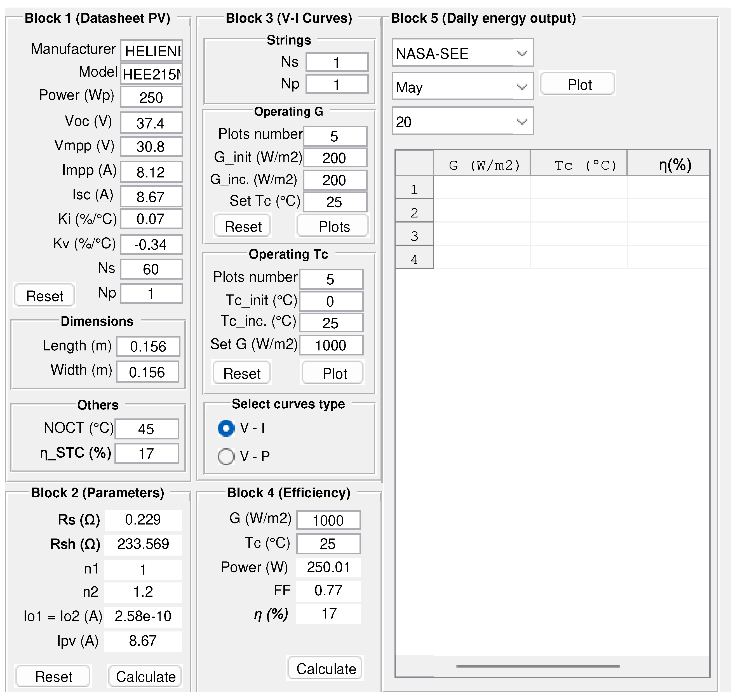Select the V - P curve type radio button
This screenshot has height=700, width=740.
coord(226,457)
